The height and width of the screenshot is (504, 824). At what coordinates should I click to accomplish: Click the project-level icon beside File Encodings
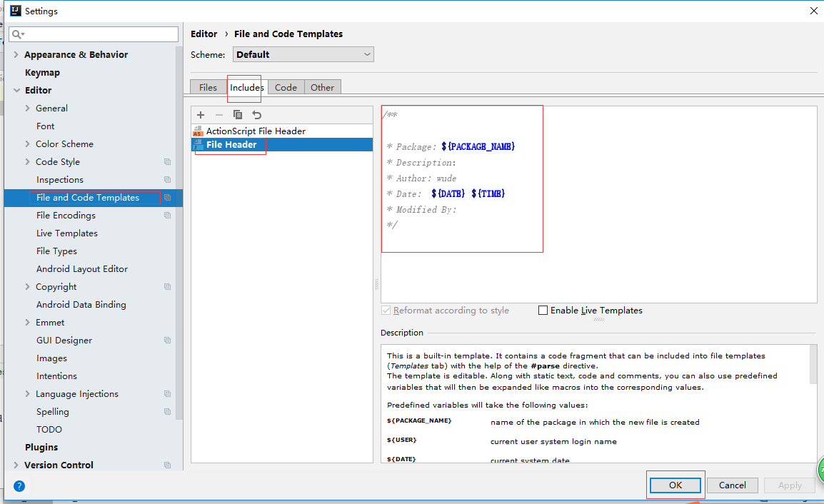[167, 216]
